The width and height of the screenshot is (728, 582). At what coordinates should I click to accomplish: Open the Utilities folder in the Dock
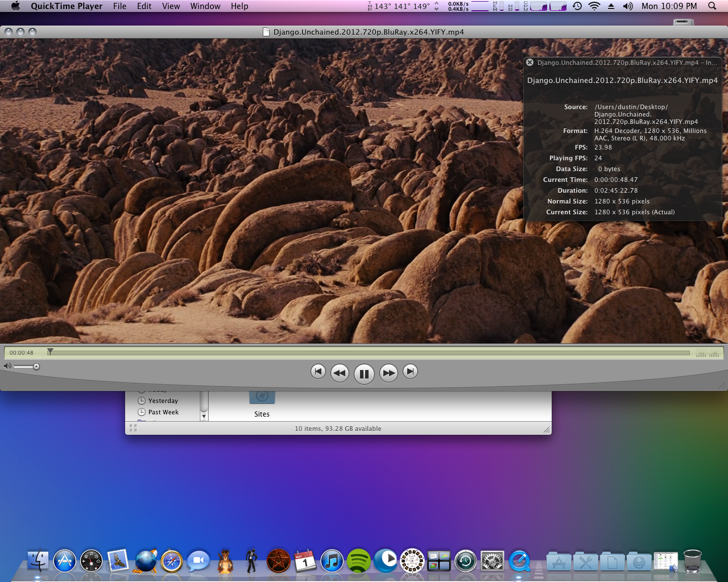tap(585, 562)
